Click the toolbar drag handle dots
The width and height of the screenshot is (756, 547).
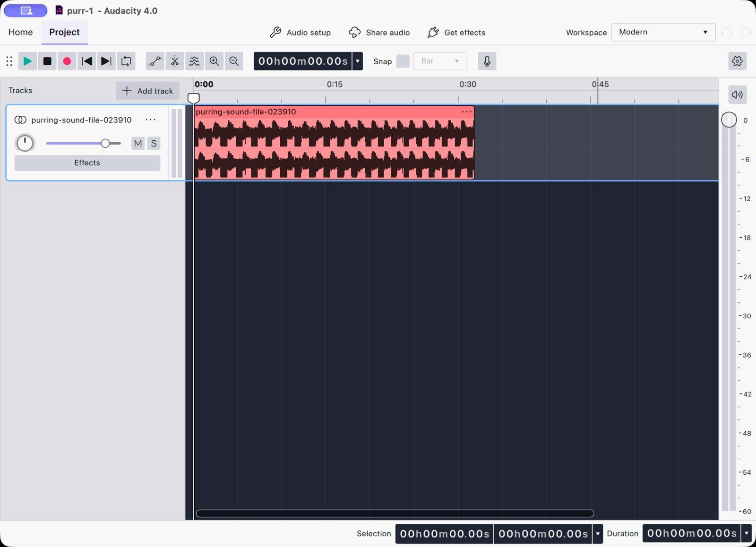point(9,61)
